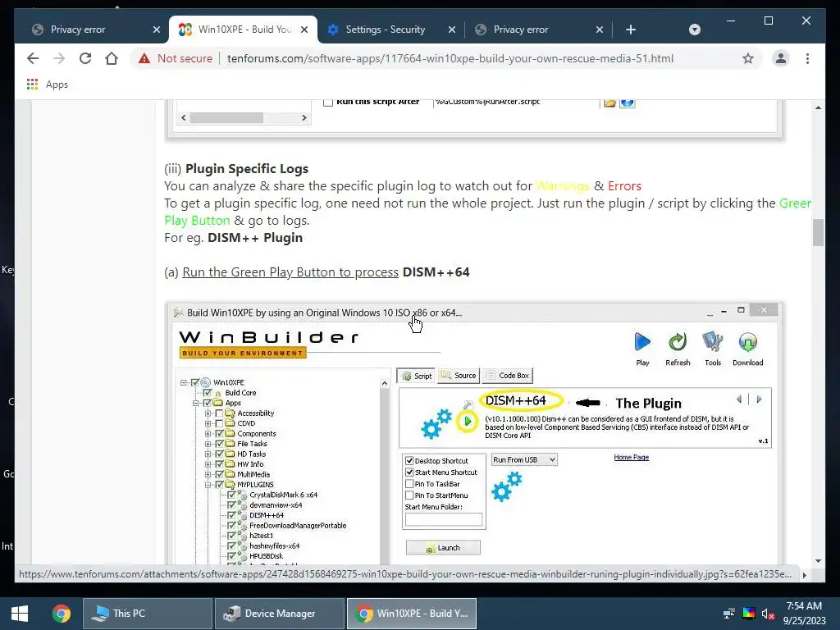Viewport: 840px width, 630px height.
Task: Switch to Device Manager taskbar window
Action: tap(279, 614)
